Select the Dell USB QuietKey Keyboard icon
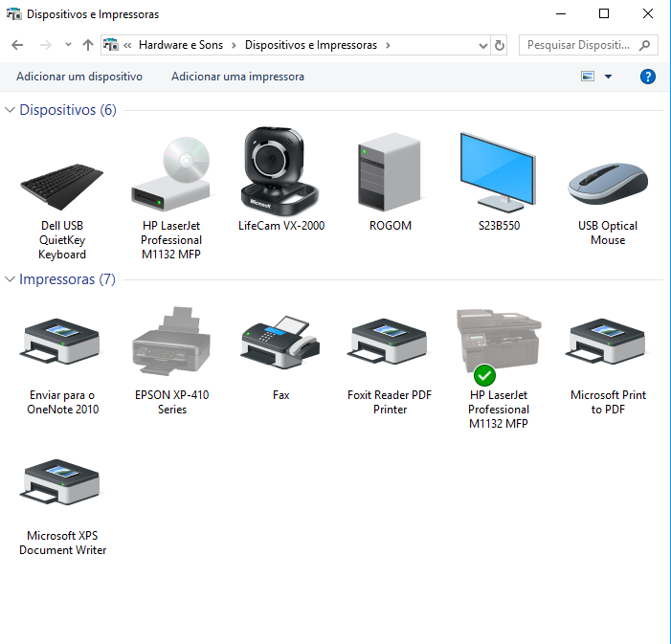The image size is (671, 644). 62,187
